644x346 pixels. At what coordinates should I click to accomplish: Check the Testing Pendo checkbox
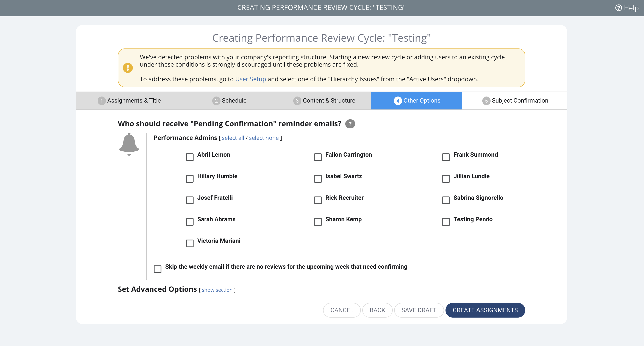click(446, 222)
